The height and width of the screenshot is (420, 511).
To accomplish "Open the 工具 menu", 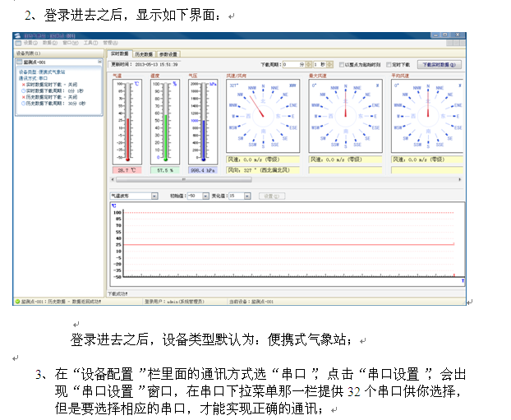I will [90, 43].
